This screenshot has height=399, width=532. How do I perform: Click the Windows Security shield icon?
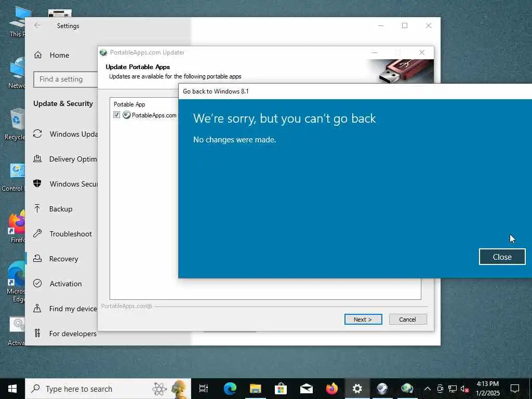tap(37, 183)
